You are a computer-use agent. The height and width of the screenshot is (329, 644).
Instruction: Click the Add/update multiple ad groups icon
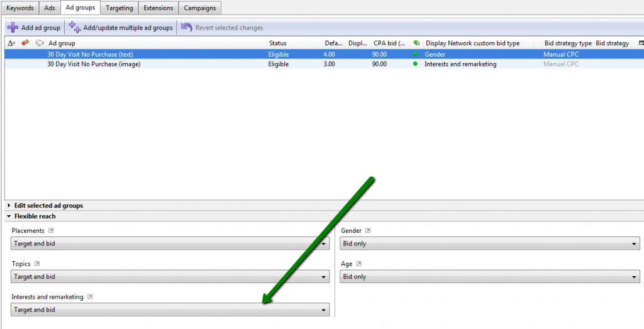pos(75,28)
